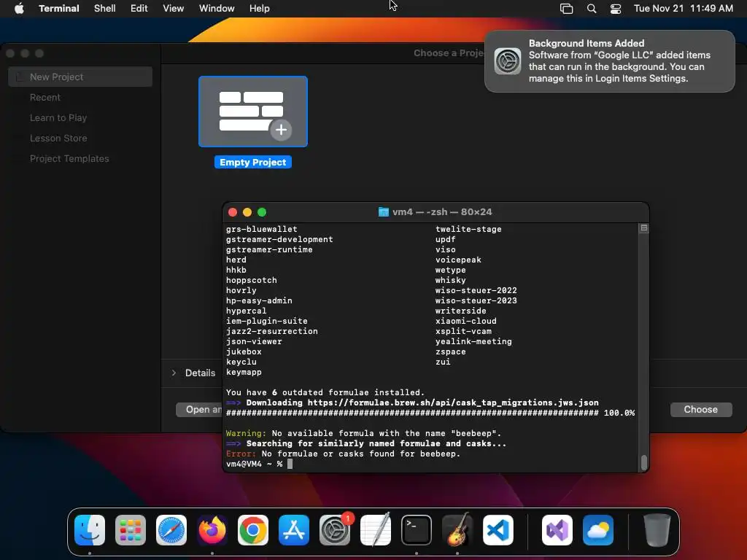Launch Safari from the Dock
This screenshot has height=560, width=747.
(171, 530)
